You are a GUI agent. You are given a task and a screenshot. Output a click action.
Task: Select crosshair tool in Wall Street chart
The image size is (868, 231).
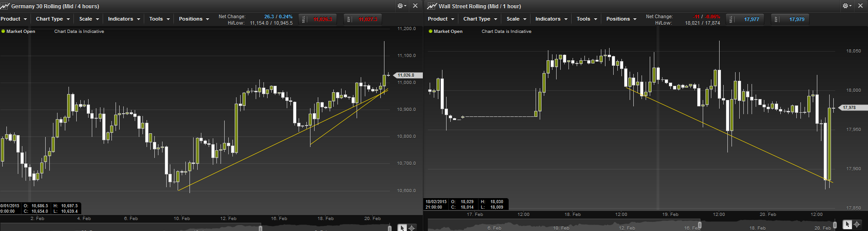[857, 224]
